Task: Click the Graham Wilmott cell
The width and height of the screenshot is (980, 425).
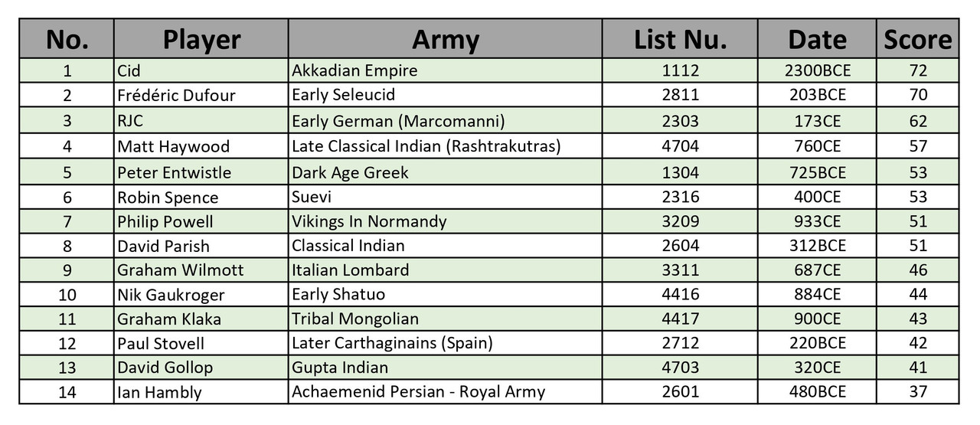Action: coord(201,270)
